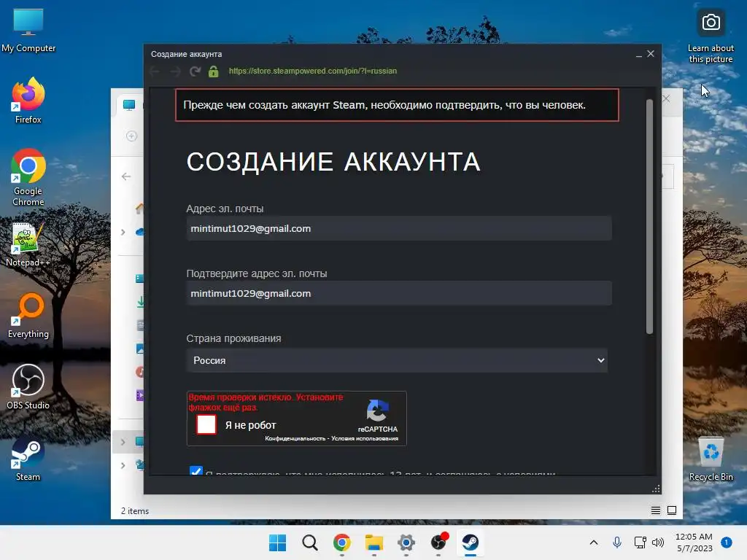
Task: Open the notification badge in the tray
Action: (x=726, y=542)
